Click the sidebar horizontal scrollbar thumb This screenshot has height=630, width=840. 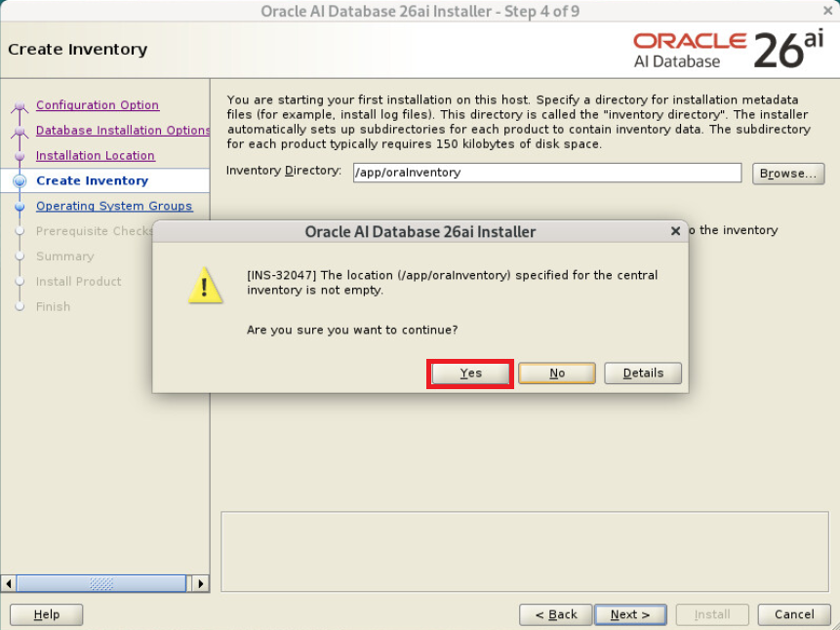(x=101, y=583)
